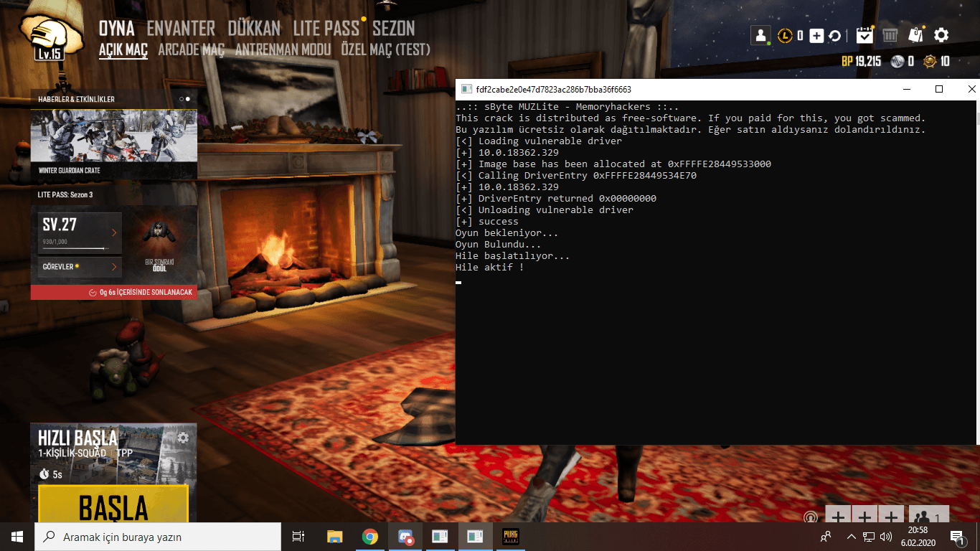Viewport: 980px width, 551px height.
Task: Open Action Center notification icon
Action: point(957,537)
